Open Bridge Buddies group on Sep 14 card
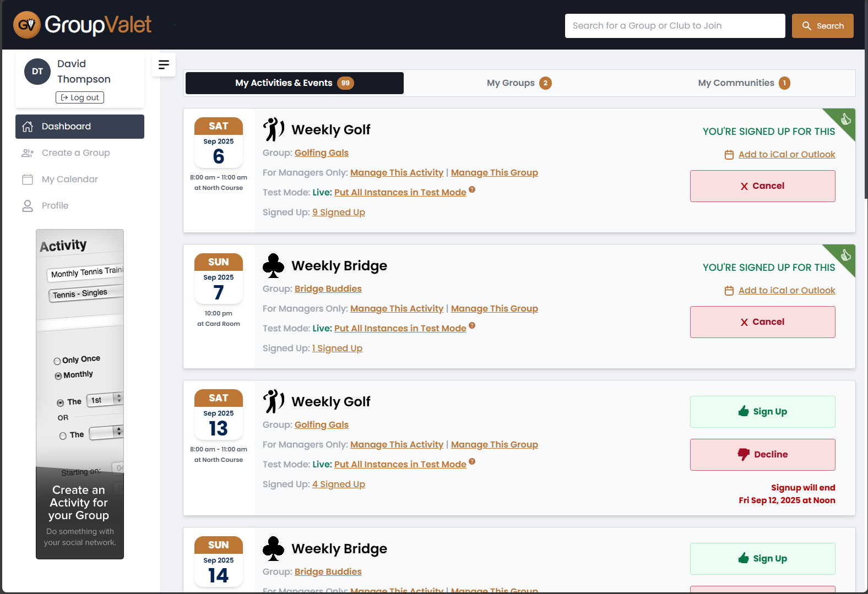The image size is (868, 594). pyautogui.click(x=328, y=572)
